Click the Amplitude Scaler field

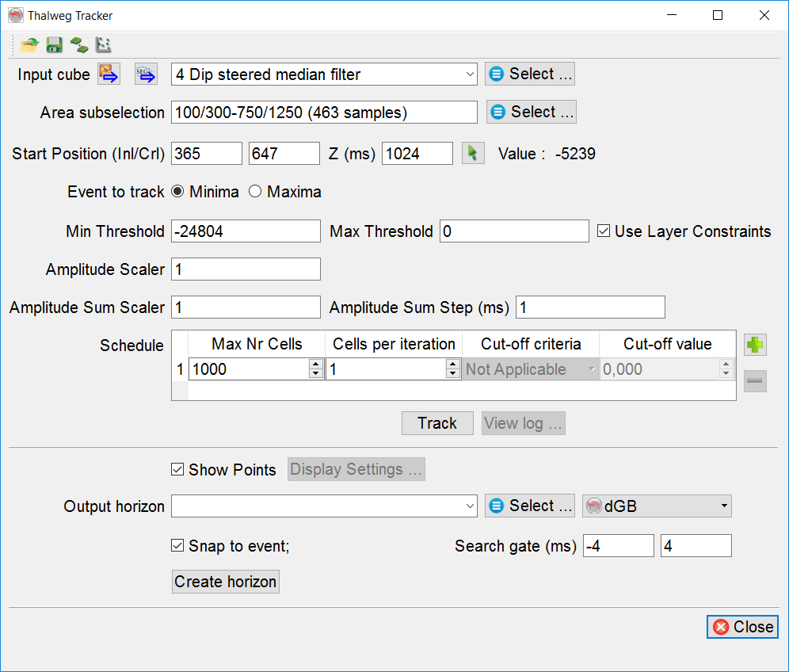click(x=246, y=269)
